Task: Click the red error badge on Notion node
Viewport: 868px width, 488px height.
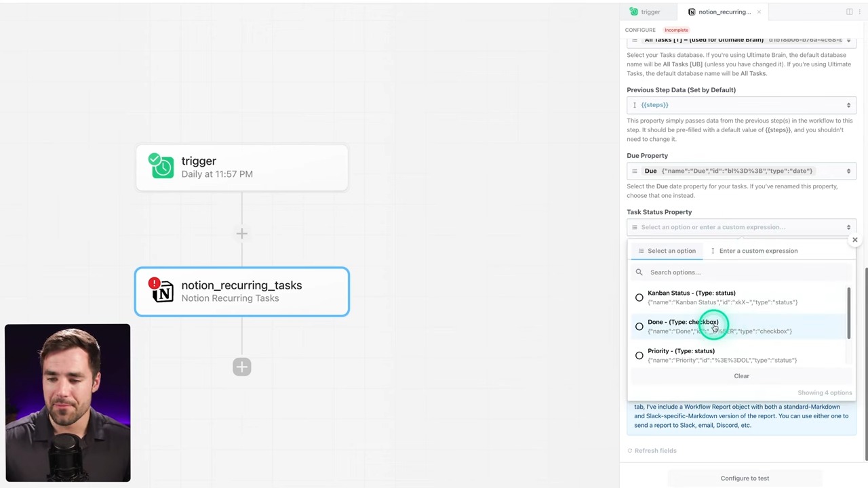Action: pos(155,282)
